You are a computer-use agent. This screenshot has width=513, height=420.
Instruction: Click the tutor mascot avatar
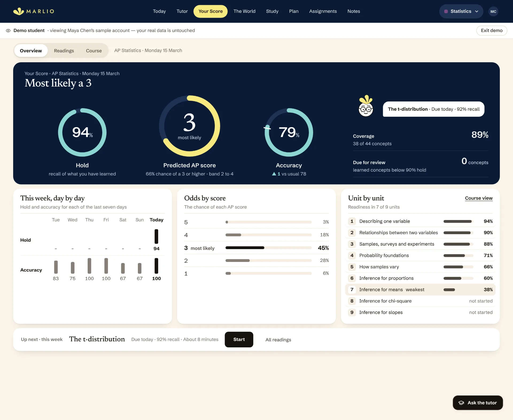[x=366, y=106]
